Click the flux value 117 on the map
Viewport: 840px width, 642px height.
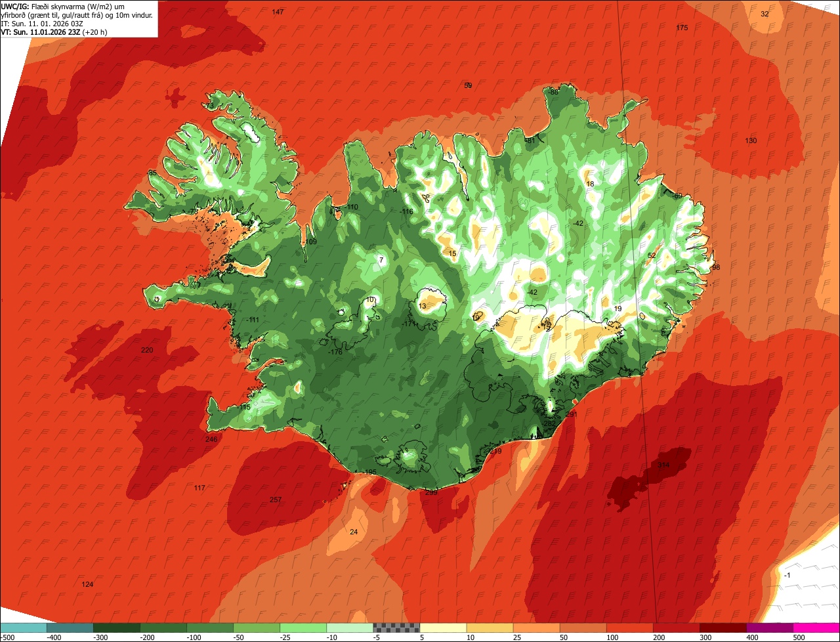(199, 488)
